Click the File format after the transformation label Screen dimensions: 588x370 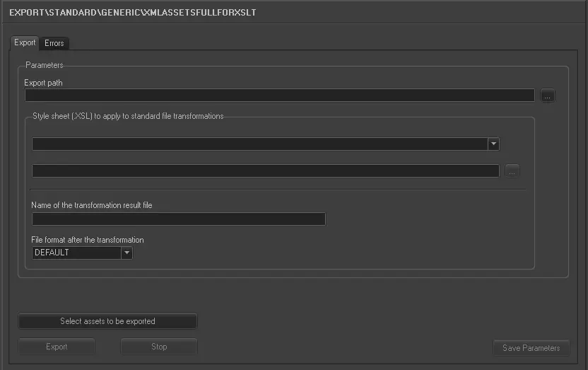click(88, 240)
